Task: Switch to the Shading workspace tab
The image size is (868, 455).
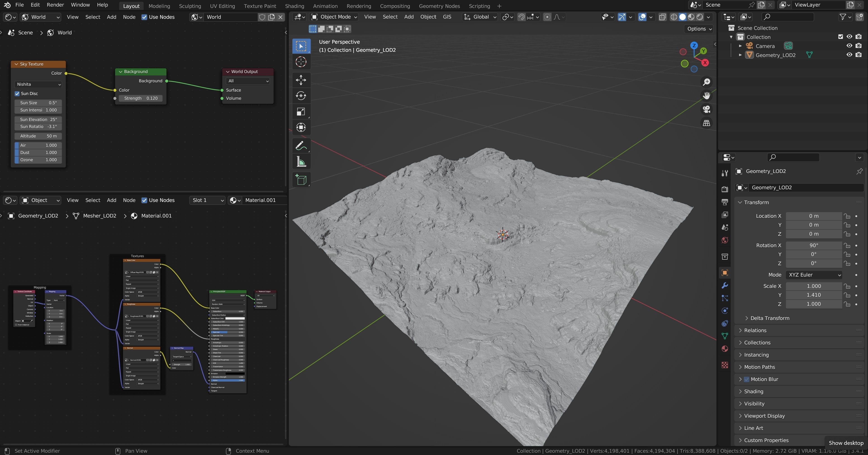Action: click(294, 6)
